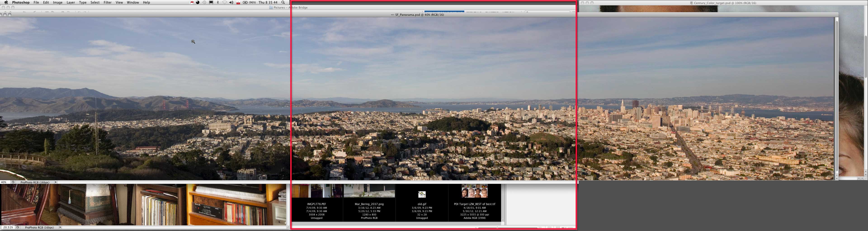This screenshot has height=231, width=868.
Task: Click the Bluetooth icon in menu bar
Action: coord(218,2)
